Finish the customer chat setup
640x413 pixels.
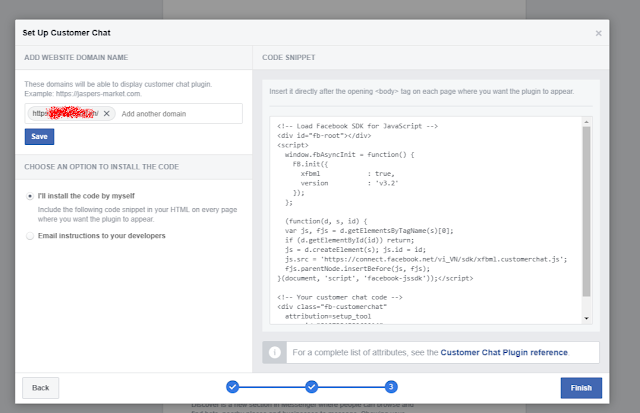(x=581, y=388)
